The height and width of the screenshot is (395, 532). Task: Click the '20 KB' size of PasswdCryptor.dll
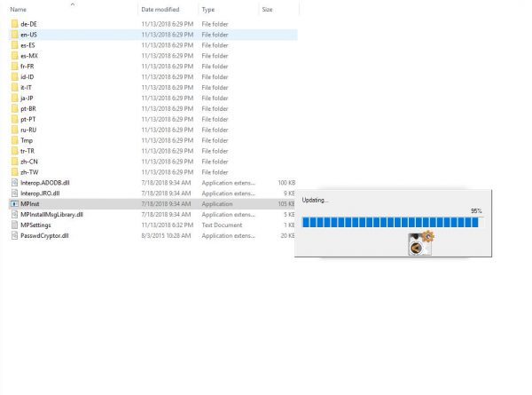(x=287, y=235)
